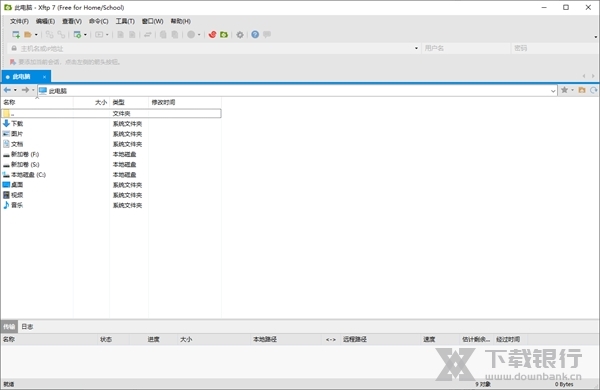Open the globe icon's dropdown arrow
Viewport: 600px width, 390px height.
pyautogui.click(x=199, y=35)
